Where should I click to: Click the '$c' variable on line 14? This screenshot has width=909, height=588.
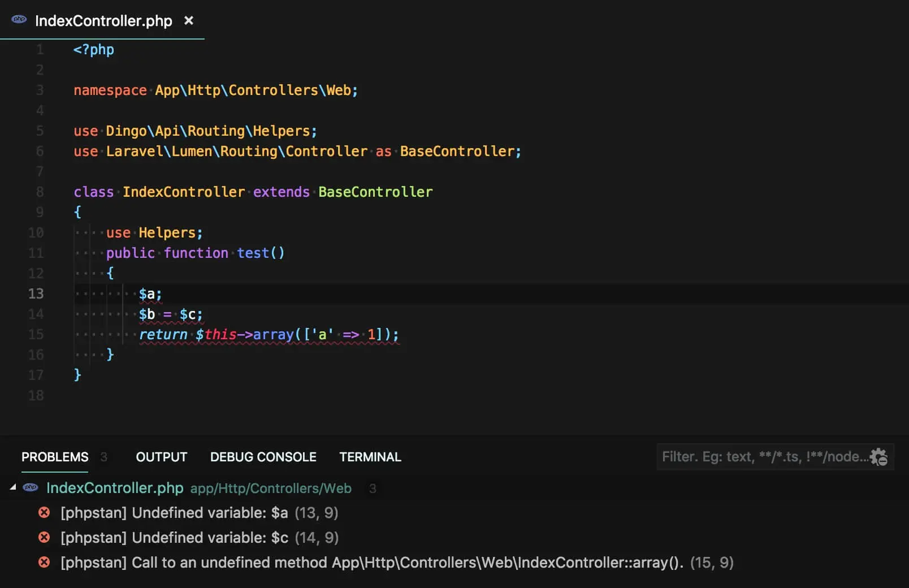click(x=187, y=314)
